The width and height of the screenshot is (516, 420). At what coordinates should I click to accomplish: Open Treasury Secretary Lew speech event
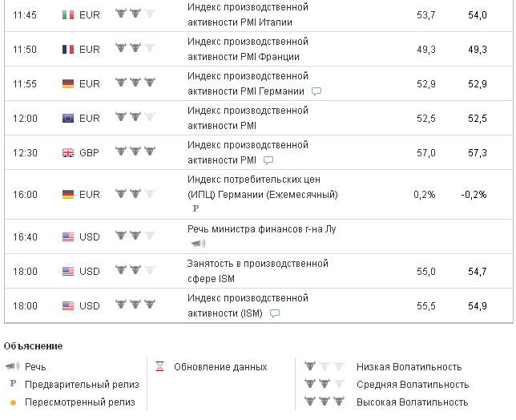[261, 229]
